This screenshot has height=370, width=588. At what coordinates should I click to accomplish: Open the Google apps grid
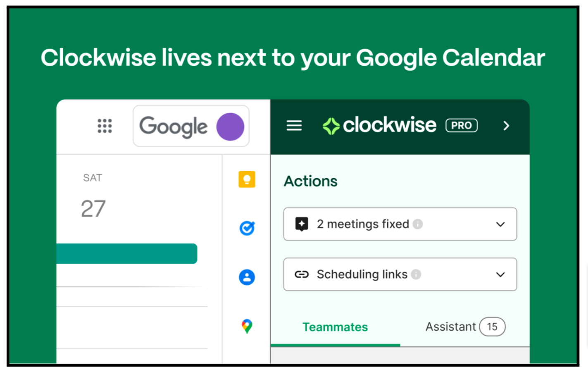pos(105,126)
